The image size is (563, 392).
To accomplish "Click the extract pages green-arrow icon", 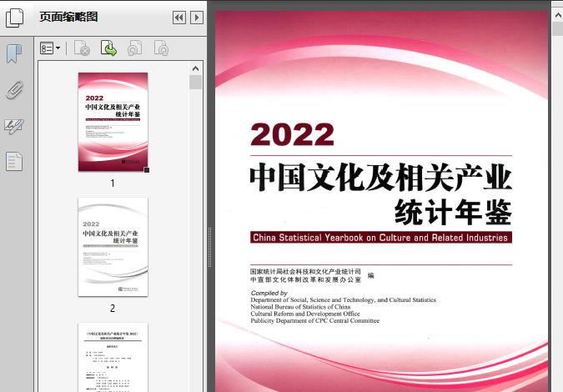I will pos(108,48).
